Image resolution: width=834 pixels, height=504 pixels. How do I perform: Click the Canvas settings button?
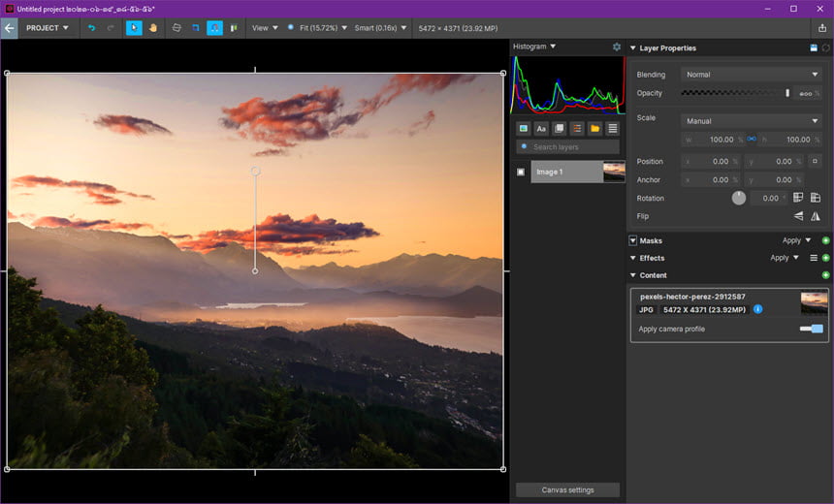567,490
